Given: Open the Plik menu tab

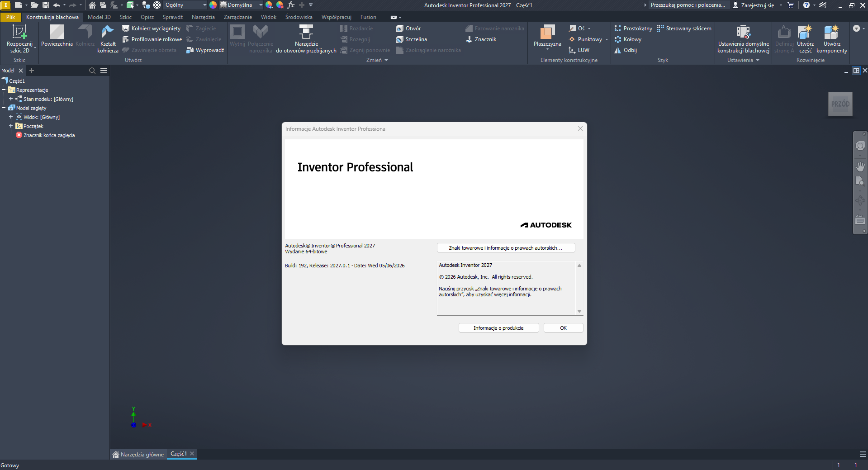Looking at the screenshot, I should [x=10, y=17].
